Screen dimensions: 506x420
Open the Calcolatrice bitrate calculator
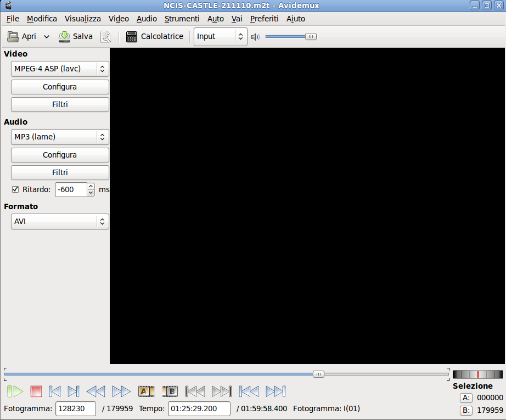(x=155, y=36)
